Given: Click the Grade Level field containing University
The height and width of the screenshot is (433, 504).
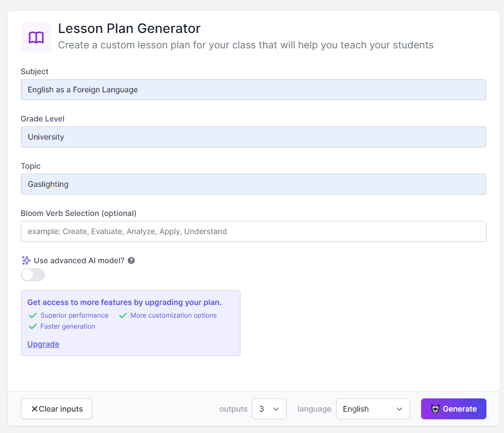Looking at the screenshot, I should pyautogui.click(x=253, y=137).
